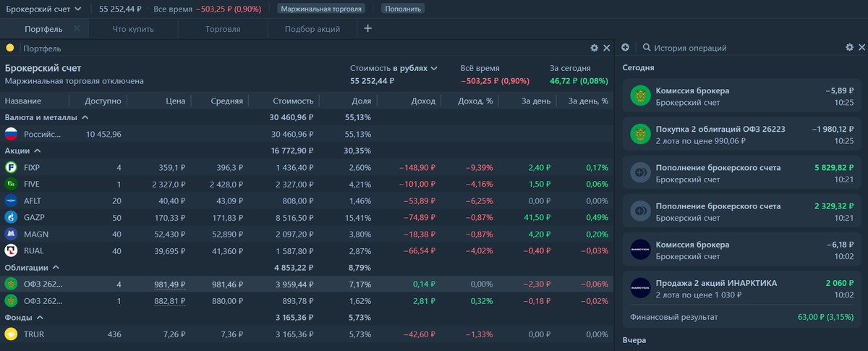The image size is (868, 351).
Task: Sort by the Доля column header
Action: (x=361, y=101)
